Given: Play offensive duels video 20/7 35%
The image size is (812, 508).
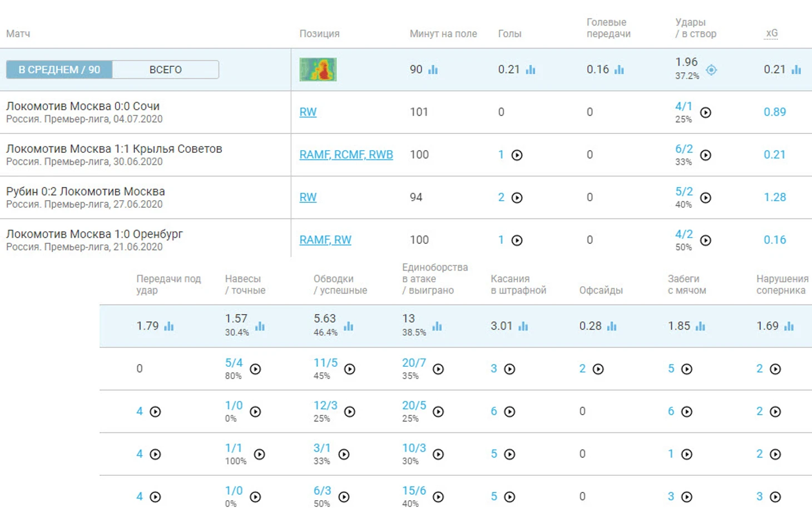Looking at the screenshot, I should (x=438, y=369).
